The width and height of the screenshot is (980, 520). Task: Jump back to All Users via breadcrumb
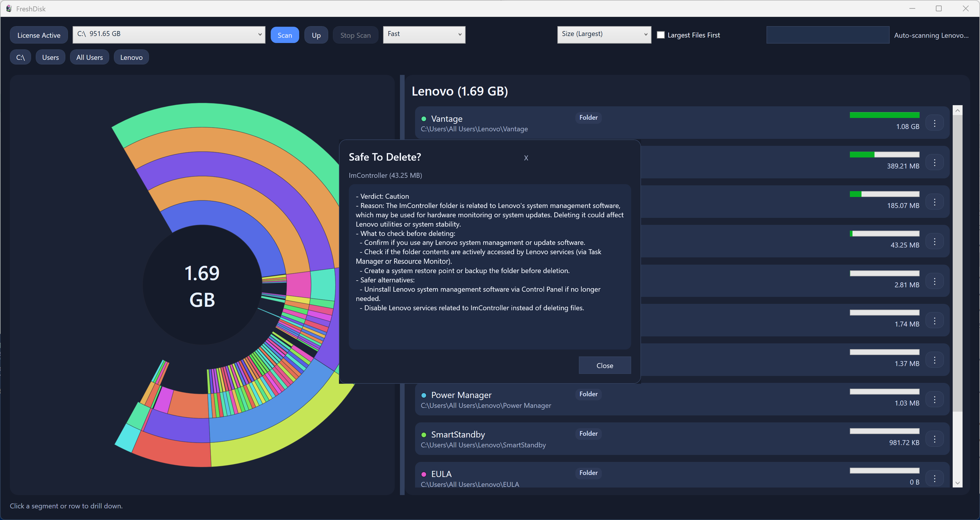[89, 57]
